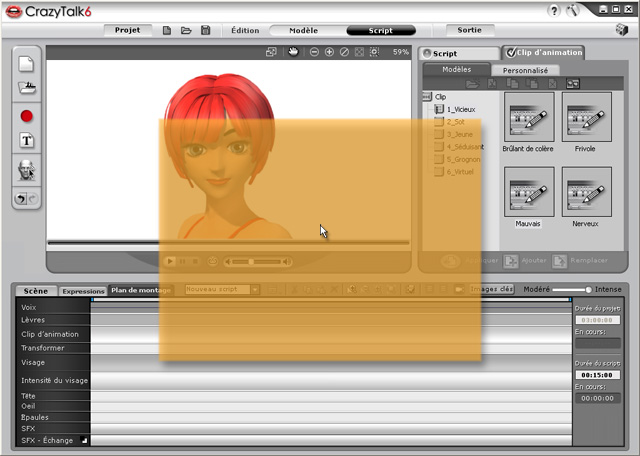The width and height of the screenshot is (640, 456).
Task: Open the face puppet head icon
Action: point(26,170)
